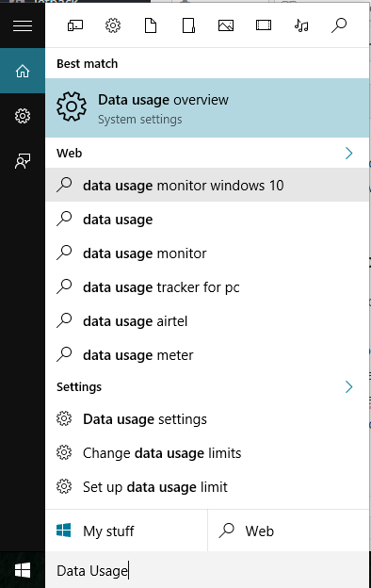Select the Home icon in sidebar

pos(23,71)
